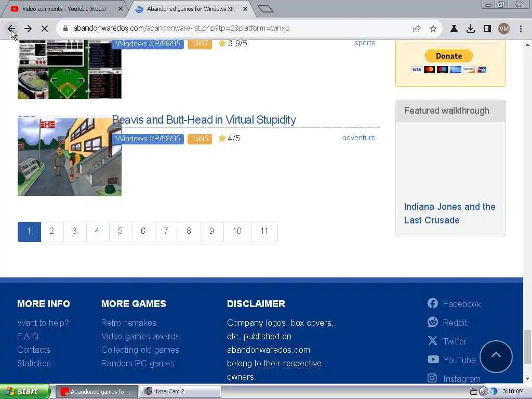The width and height of the screenshot is (532, 399).
Task: View the site lock security icon
Action: 65,29
